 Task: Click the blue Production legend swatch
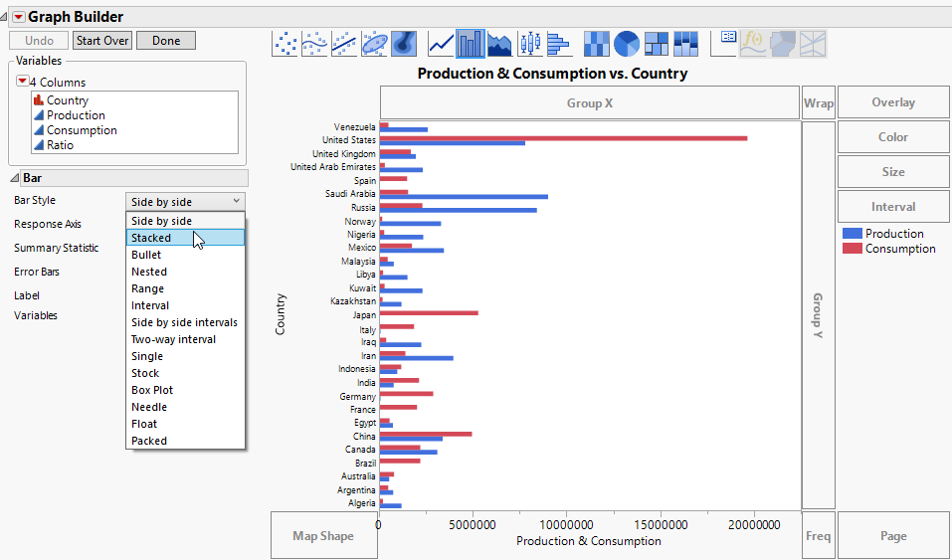(852, 234)
